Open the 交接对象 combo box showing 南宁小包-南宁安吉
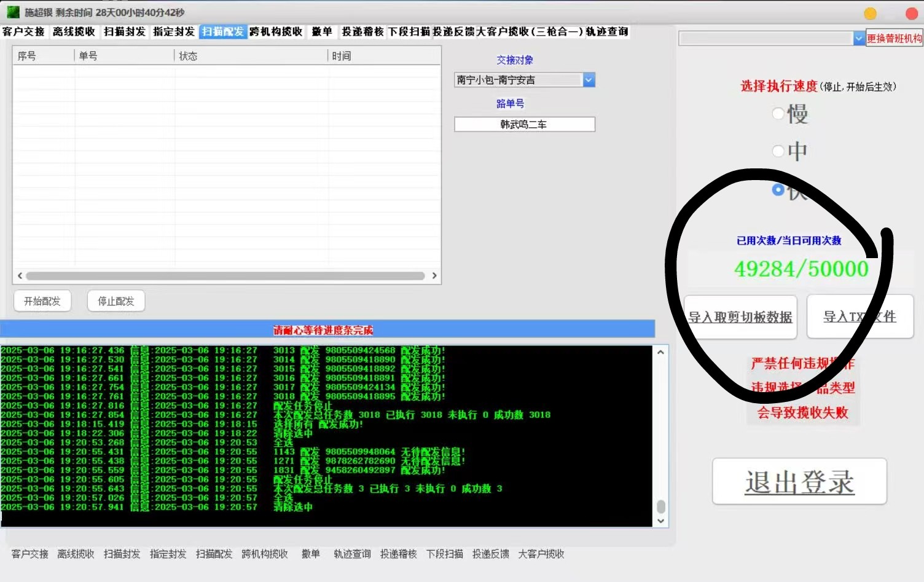 (x=525, y=80)
